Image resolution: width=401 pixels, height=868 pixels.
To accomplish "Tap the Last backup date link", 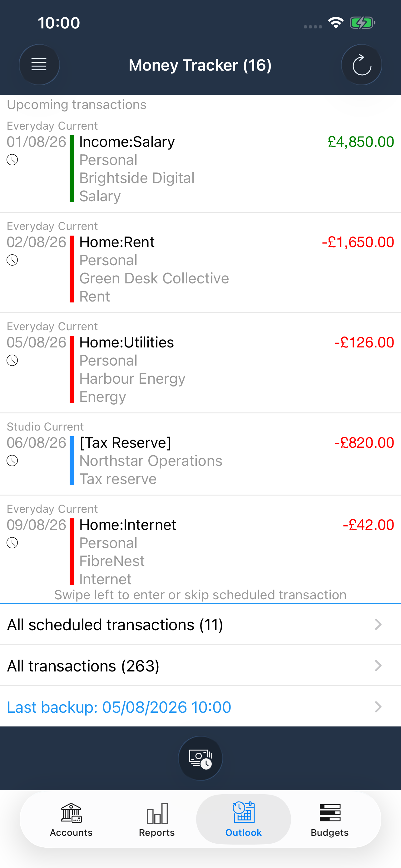I will (x=119, y=707).
